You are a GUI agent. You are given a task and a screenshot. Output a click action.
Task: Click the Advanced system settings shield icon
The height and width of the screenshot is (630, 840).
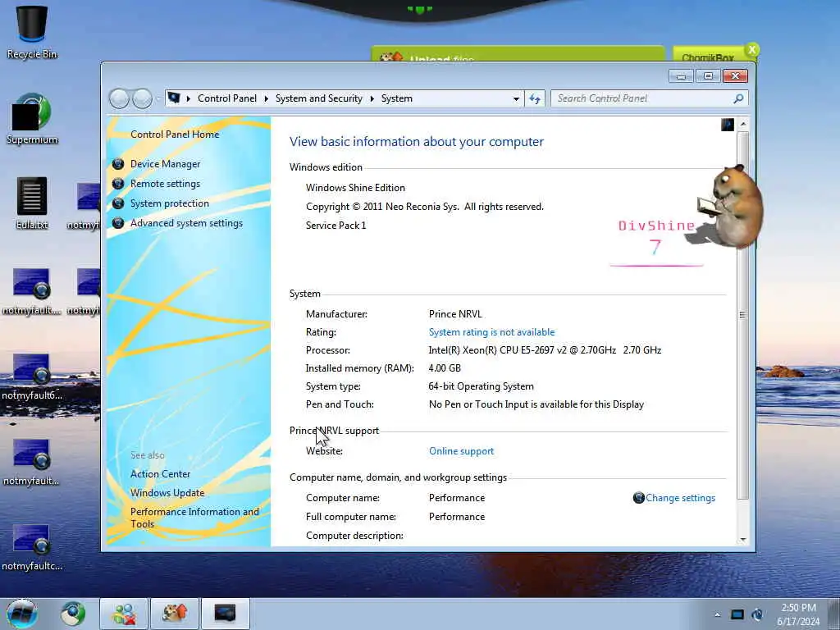[118, 223]
